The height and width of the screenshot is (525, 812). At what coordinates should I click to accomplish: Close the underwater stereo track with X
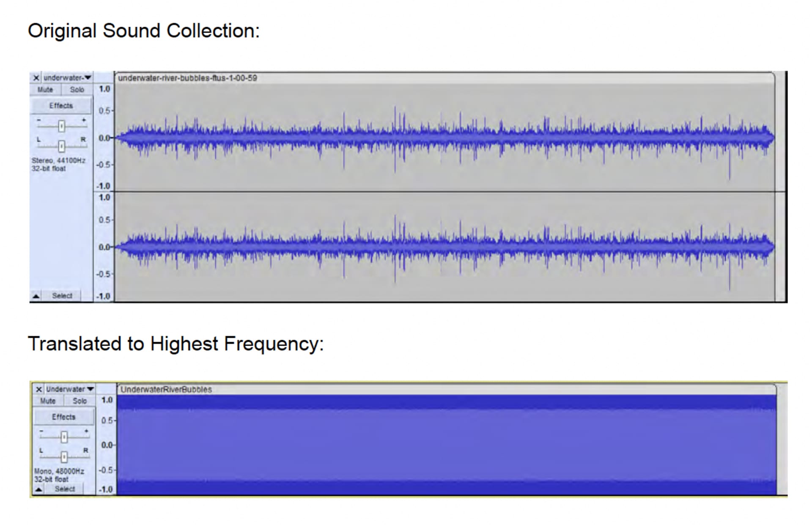click(x=36, y=78)
